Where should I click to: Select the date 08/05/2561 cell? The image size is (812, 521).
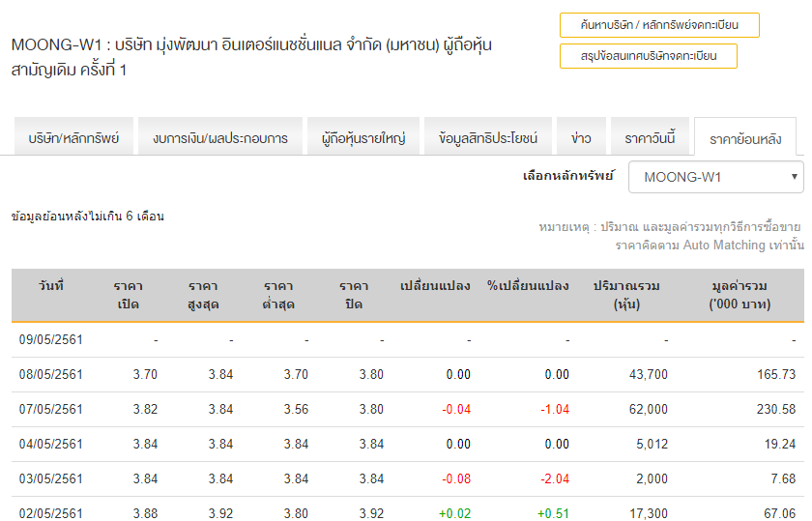(x=50, y=374)
